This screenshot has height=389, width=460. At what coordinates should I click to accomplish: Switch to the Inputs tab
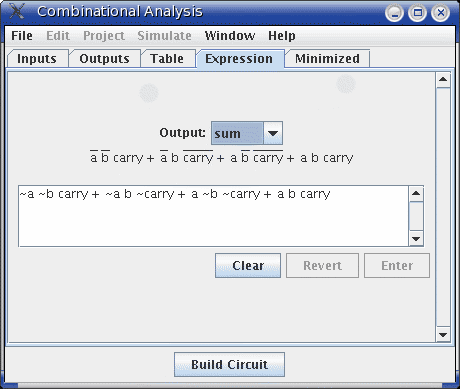point(37,59)
